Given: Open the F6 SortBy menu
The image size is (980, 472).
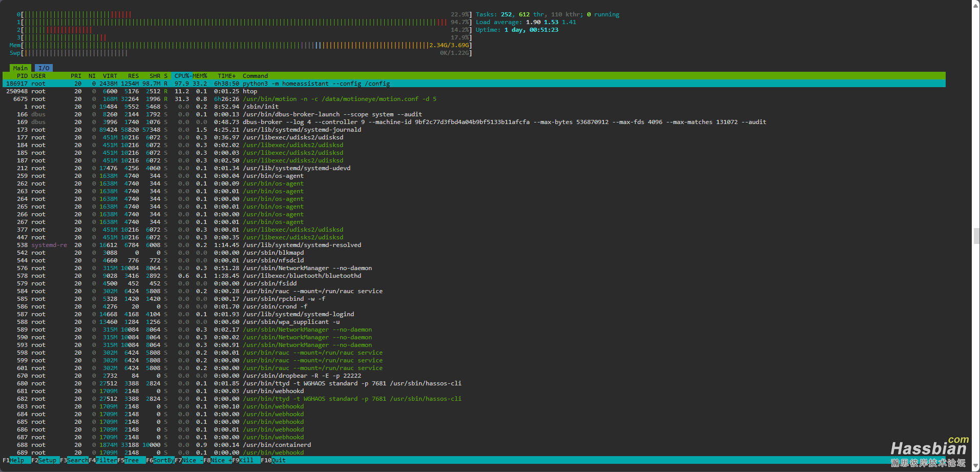Looking at the screenshot, I should (160, 460).
